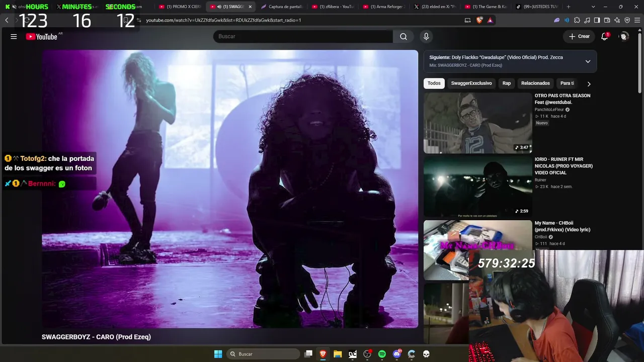Open OBS Studio from the taskbar
Viewport: 644px width, 362px height.
[367, 354]
